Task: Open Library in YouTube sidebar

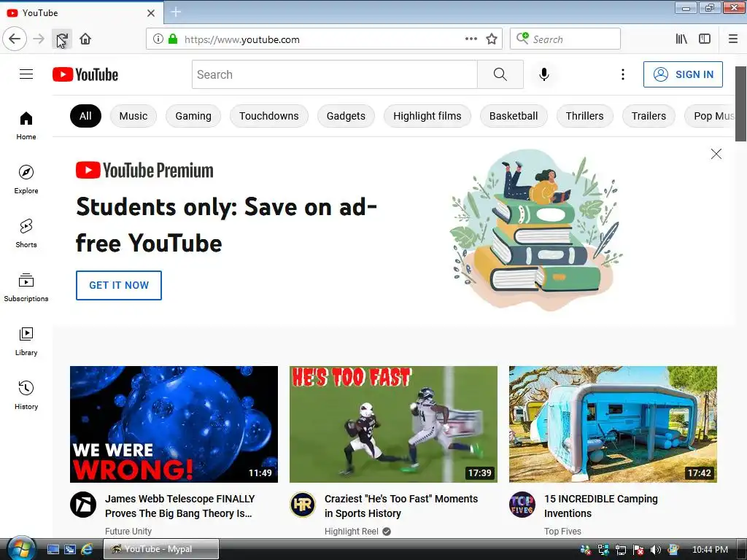Action: [x=26, y=341]
